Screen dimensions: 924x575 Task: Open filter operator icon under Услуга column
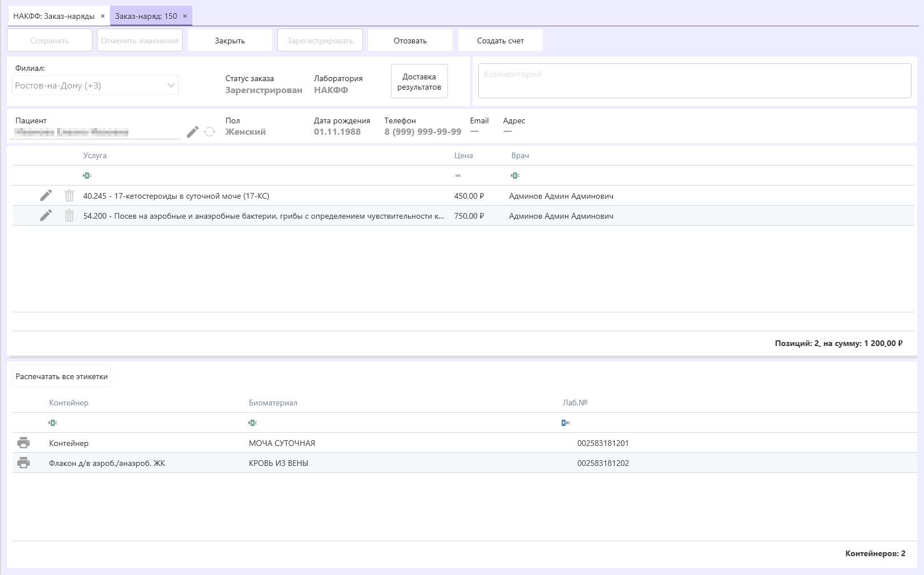(x=87, y=175)
